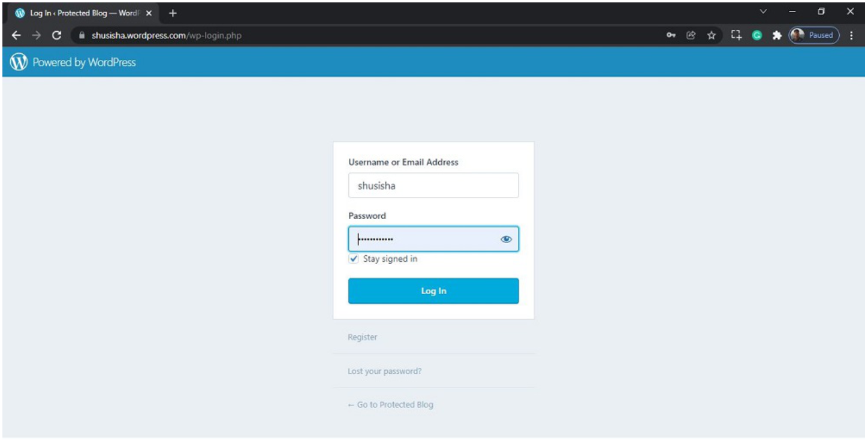
Task: Go back using the browser back arrow
Action: [x=16, y=35]
